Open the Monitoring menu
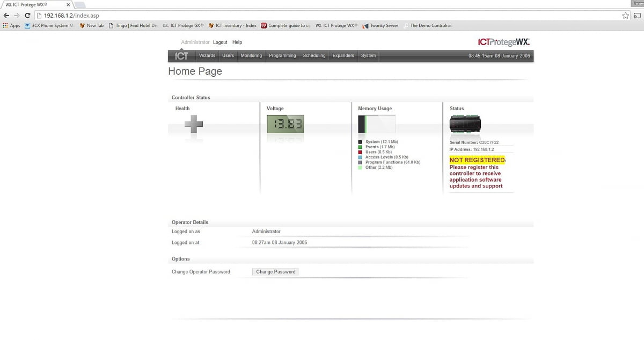Screen dimensions: 644x340 click(x=251, y=56)
